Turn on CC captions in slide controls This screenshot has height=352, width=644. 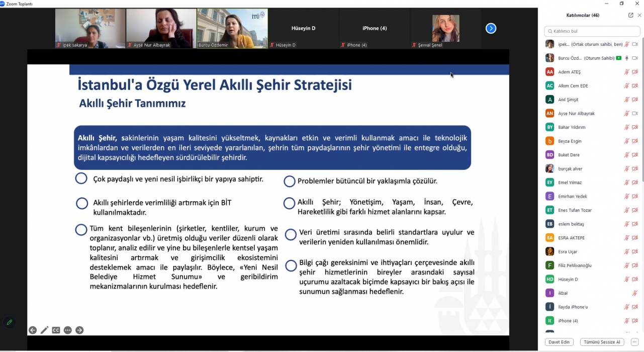click(x=56, y=330)
